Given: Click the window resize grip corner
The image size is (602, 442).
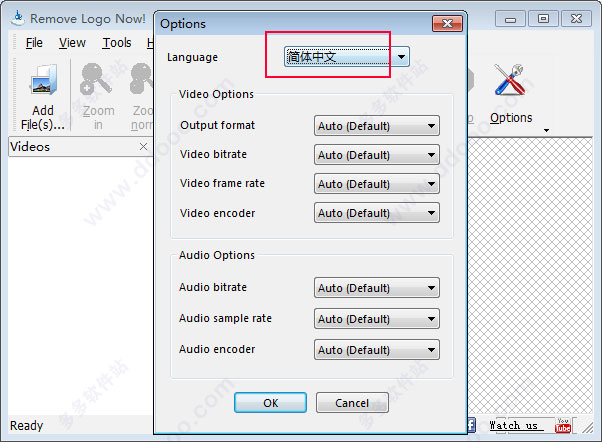Looking at the screenshot, I should [587, 427].
